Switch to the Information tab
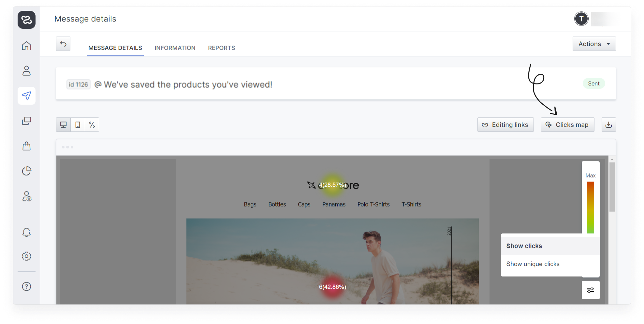 pos(175,48)
